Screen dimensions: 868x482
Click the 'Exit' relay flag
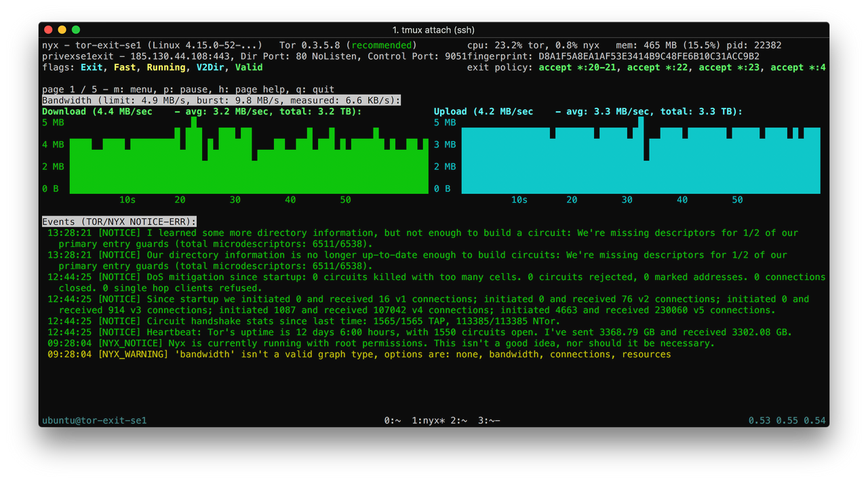92,67
